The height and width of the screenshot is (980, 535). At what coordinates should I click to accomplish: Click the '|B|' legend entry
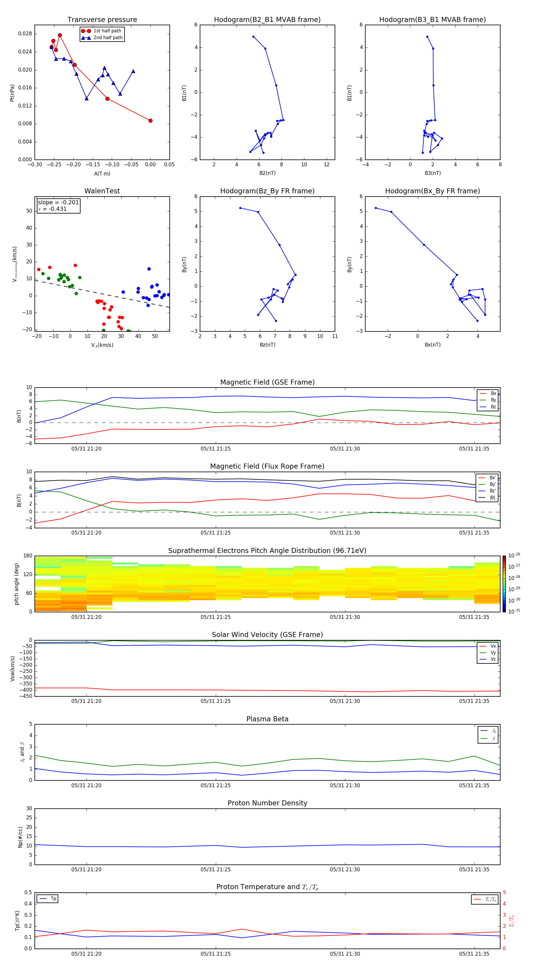coord(487,498)
